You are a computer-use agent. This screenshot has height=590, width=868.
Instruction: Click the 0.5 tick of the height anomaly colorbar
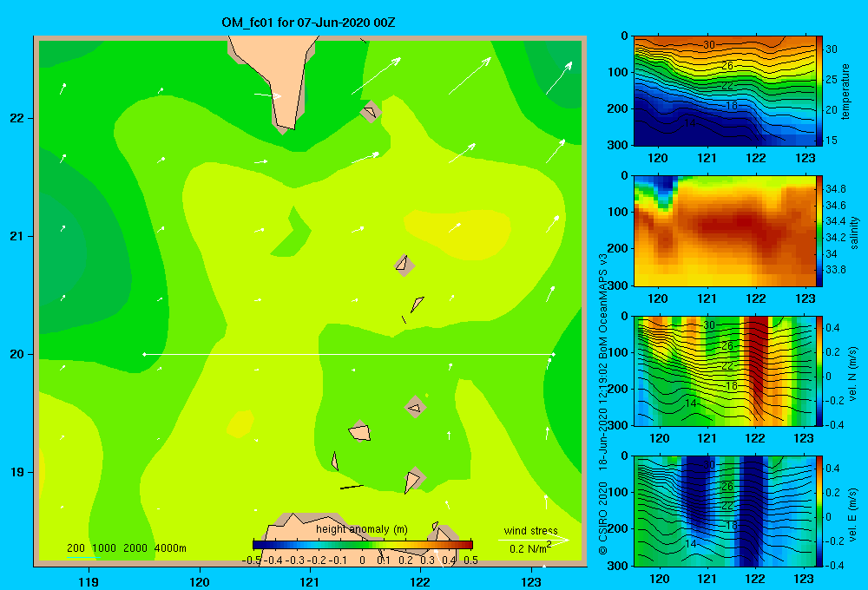point(470,560)
